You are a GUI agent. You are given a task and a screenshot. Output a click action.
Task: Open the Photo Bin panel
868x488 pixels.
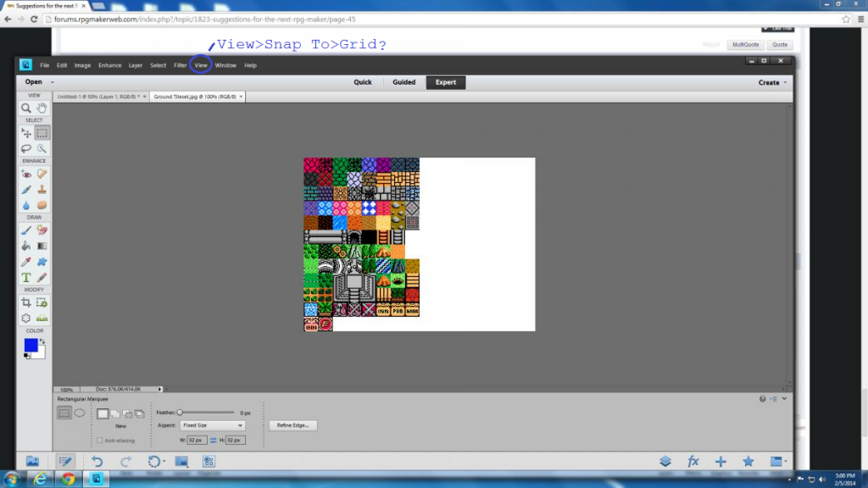click(x=33, y=461)
